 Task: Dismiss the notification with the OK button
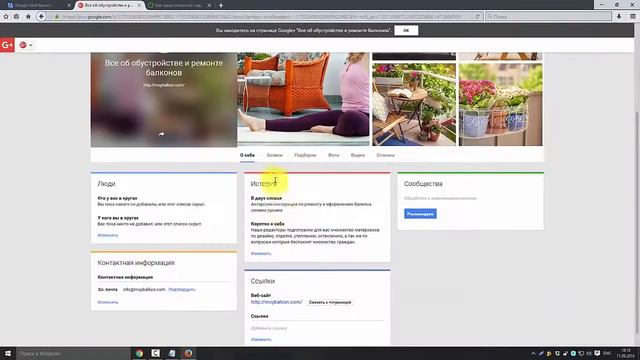click(x=406, y=30)
